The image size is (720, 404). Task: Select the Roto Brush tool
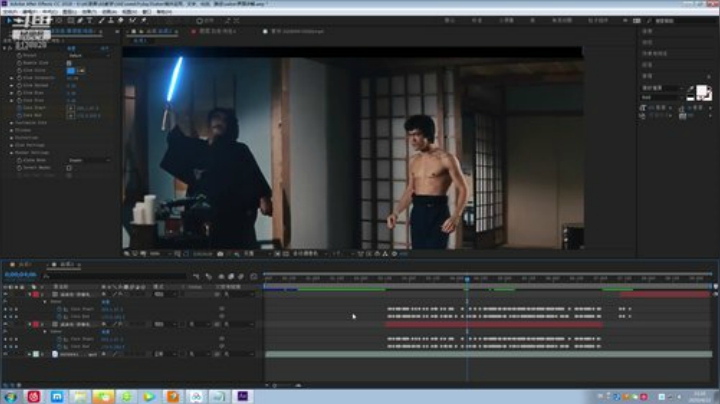coord(133,21)
